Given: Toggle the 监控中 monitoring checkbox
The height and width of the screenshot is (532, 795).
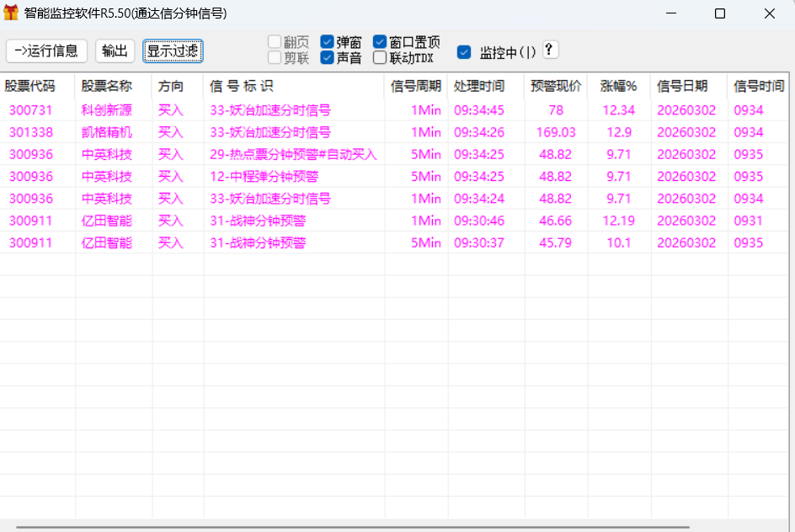Looking at the screenshot, I should 464,51.
